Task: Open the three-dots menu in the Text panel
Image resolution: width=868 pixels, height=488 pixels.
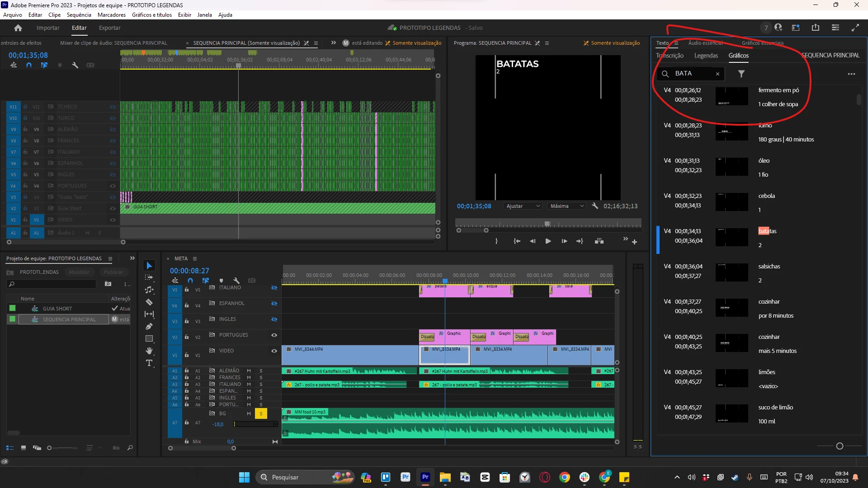Action: pos(851,74)
